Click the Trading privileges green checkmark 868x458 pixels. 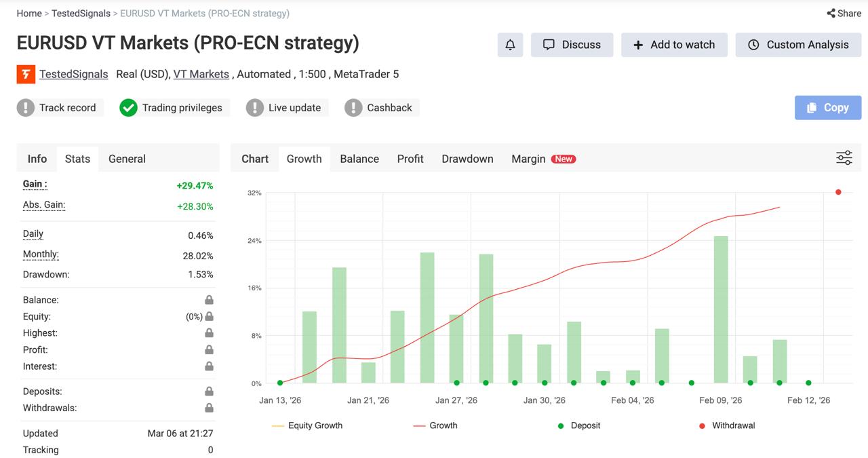tap(129, 107)
